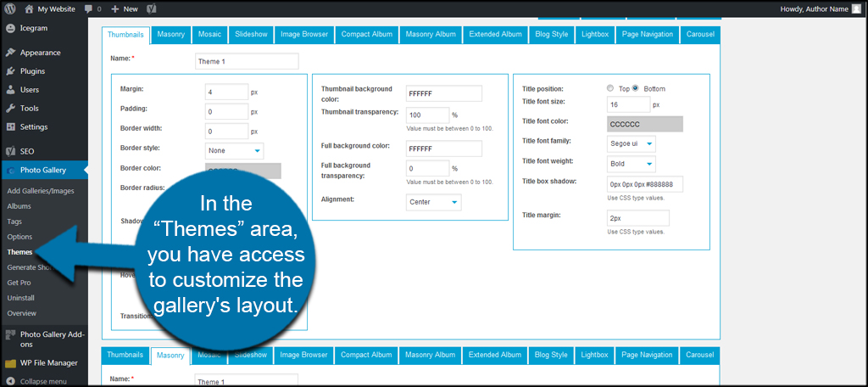Open the Get Pro submenu link
This screenshot has width=868, height=387.
[x=19, y=283]
